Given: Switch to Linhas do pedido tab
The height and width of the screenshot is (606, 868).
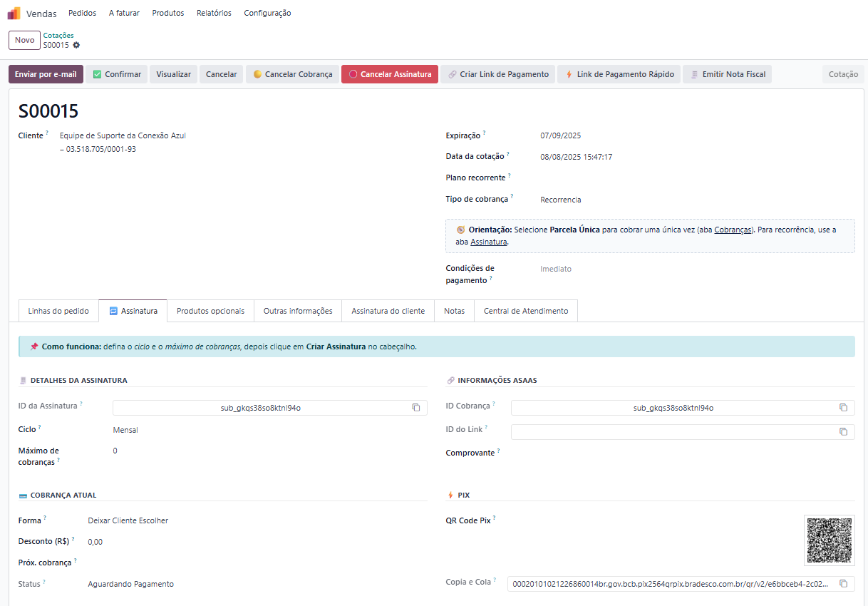Looking at the screenshot, I should [58, 311].
